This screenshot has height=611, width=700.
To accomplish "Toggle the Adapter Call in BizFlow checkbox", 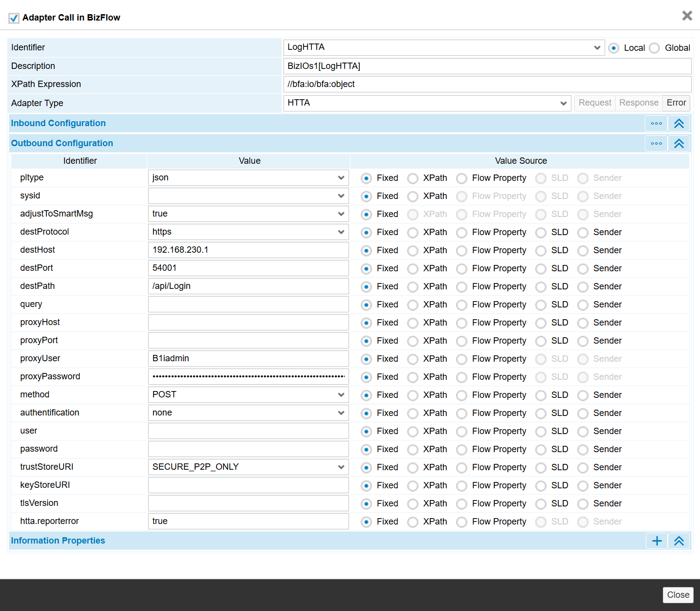I will 14,18.
